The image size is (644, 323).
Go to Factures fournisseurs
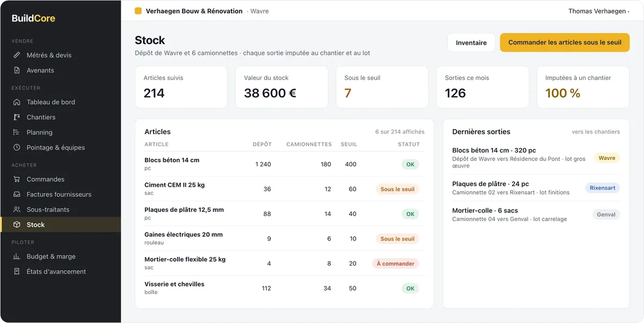coord(60,194)
